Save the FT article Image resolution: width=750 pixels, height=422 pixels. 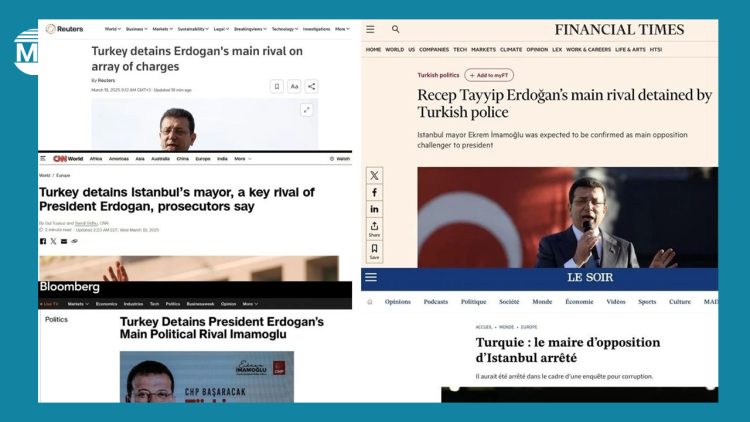click(374, 251)
